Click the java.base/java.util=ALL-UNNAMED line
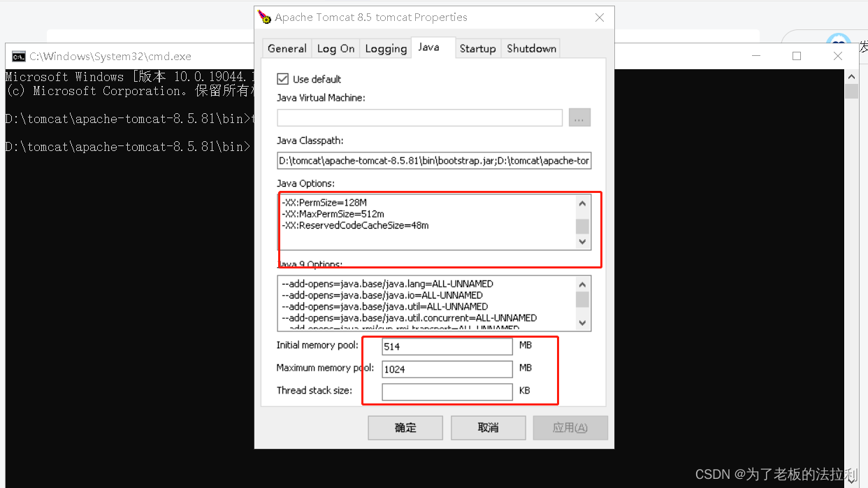 tap(384, 306)
